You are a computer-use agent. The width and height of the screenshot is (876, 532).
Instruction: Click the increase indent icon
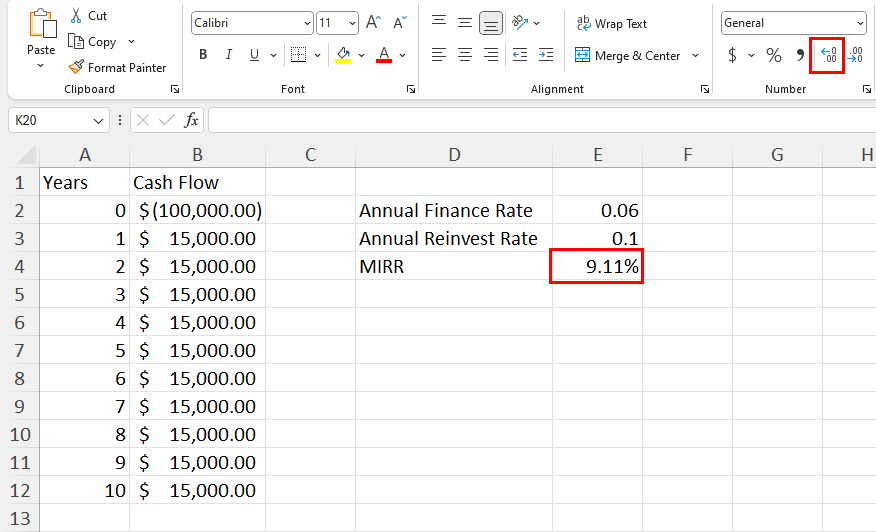click(x=546, y=55)
